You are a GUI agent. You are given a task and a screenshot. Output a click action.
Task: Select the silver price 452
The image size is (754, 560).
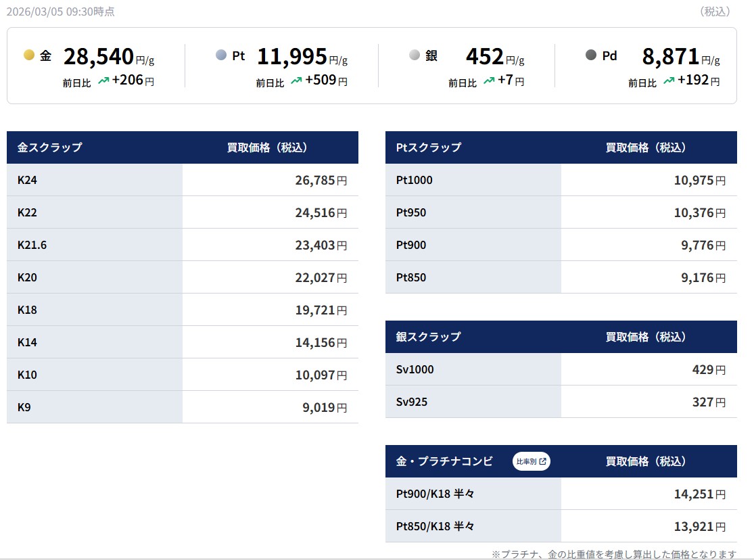coord(485,56)
